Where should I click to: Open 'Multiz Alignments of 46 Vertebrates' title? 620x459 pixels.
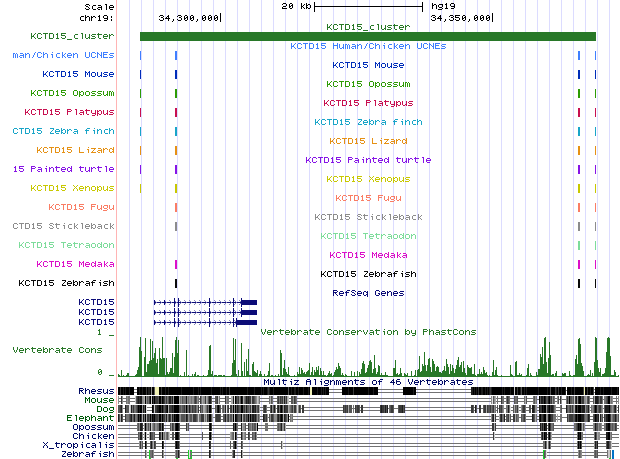pyautogui.click(x=368, y=382)
